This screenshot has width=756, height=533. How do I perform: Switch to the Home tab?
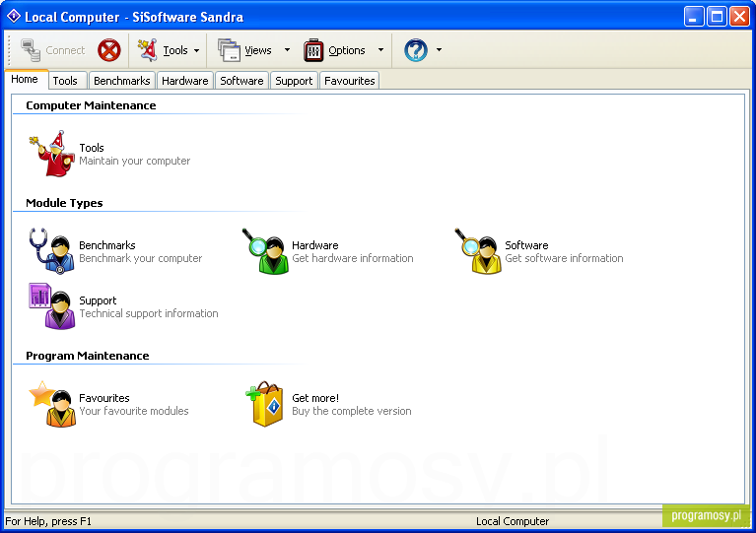click(25, 80)
